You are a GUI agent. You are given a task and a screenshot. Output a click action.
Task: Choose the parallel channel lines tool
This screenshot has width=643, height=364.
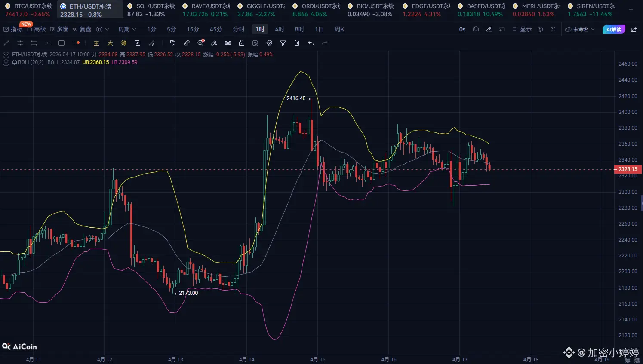(x=20, y=43)
